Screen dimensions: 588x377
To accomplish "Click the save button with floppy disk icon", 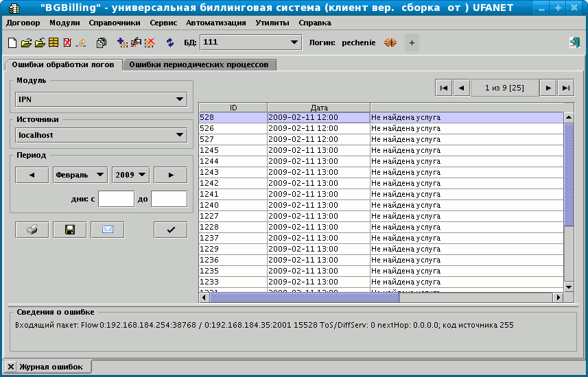I will (70, 230).
